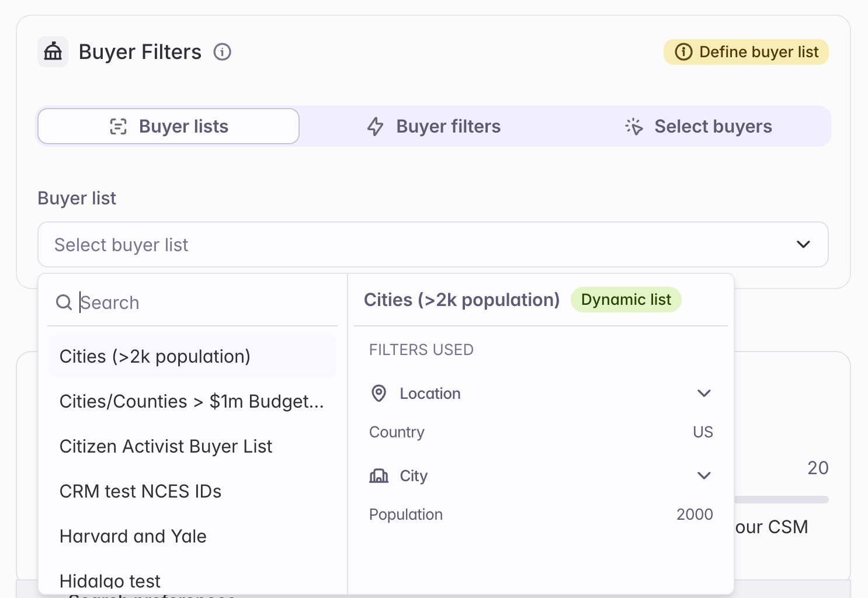Click the City buildings icon
Image resolution: width=868 pixels, height=598 pixels.
pyautogui.click(x=379, y=476)
